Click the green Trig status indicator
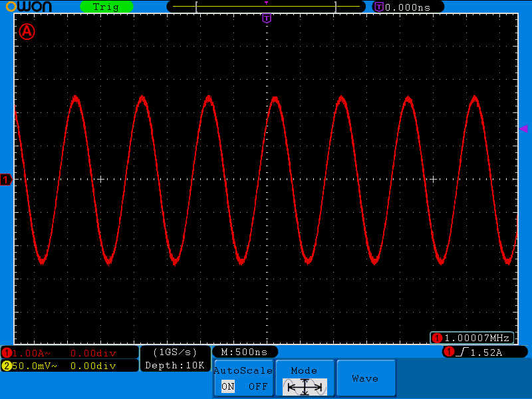 (x=106, y=7)
